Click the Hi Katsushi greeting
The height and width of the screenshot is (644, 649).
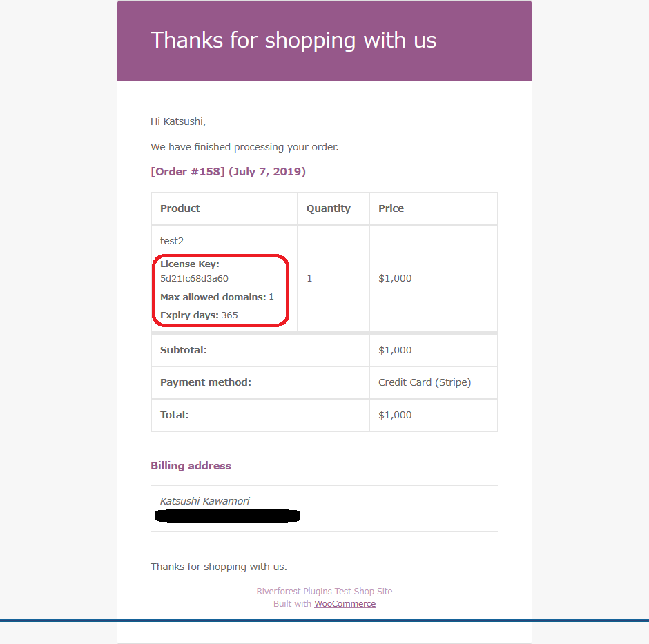[178, 122]
